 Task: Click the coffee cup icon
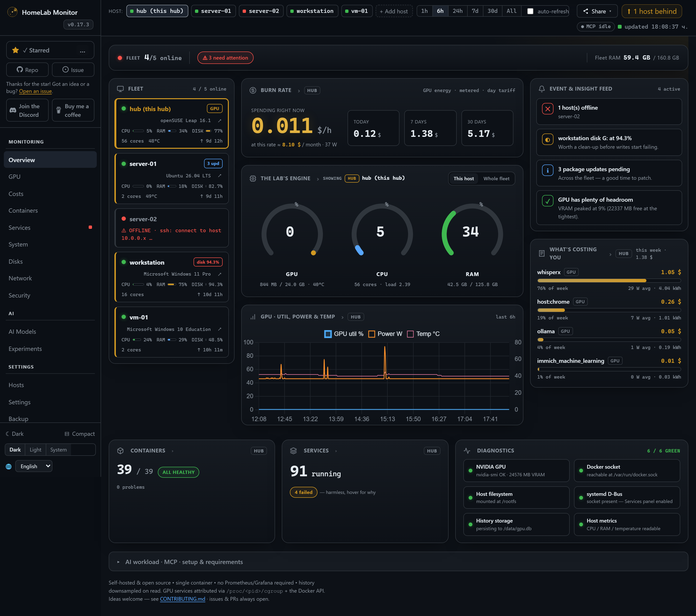click(59, 110)
